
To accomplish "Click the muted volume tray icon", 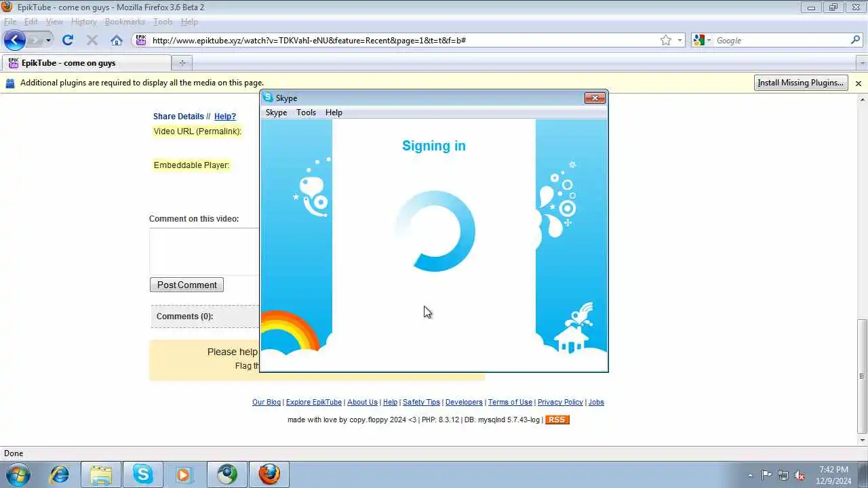I will 800,475.
